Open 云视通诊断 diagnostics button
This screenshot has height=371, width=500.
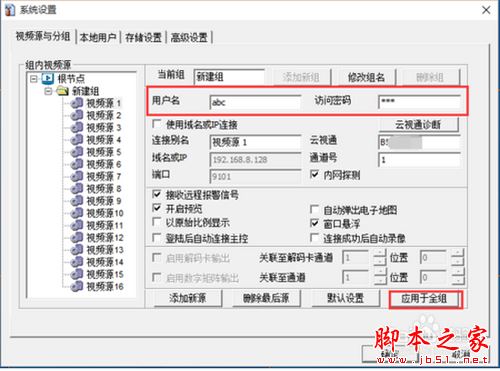(418, 125)
